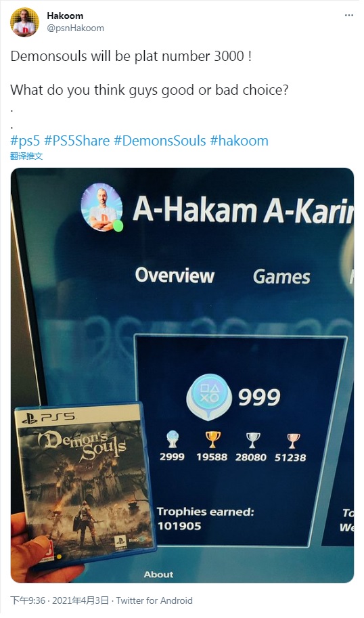
Task: Select the Overview tab
Action: pyautogui.click(x=175, y=275)
